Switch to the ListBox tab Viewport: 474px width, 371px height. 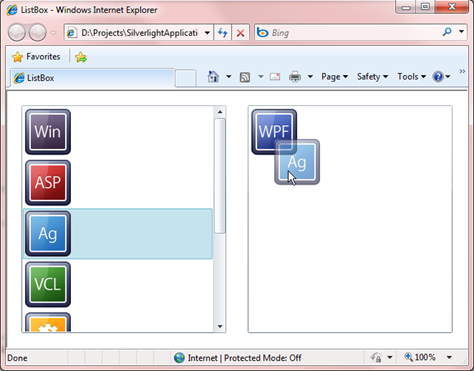point(92,78)
